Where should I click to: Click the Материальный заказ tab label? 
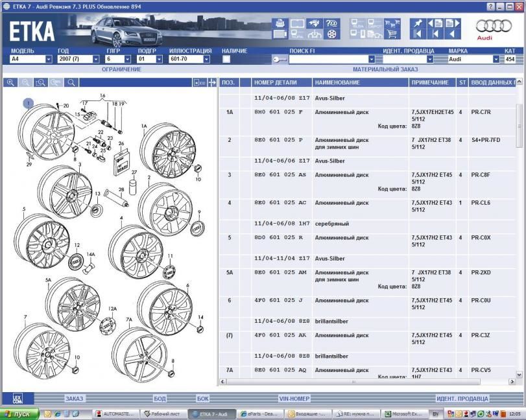click(385, 69)
